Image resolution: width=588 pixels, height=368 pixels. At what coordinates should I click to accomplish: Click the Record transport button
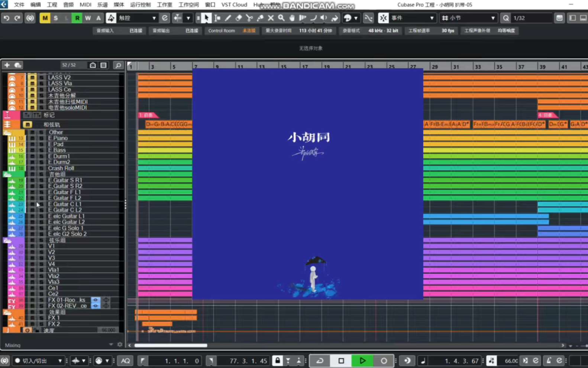click(x=384, y=360)
